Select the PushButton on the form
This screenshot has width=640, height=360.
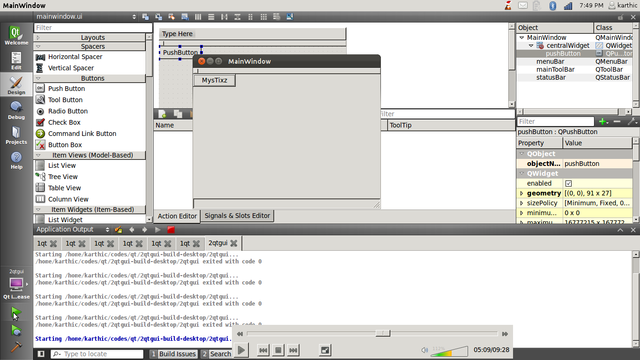[180, 52]
